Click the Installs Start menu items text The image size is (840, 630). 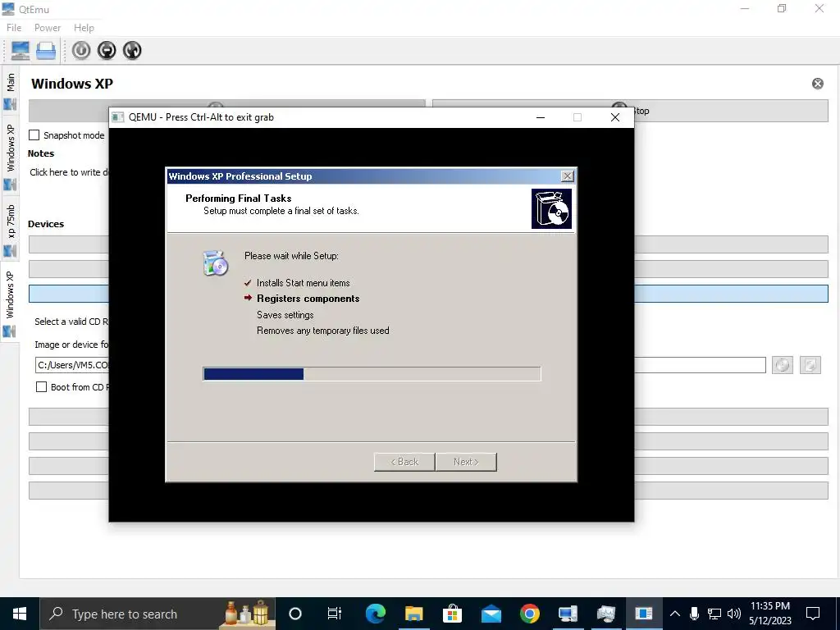[304, 283]
